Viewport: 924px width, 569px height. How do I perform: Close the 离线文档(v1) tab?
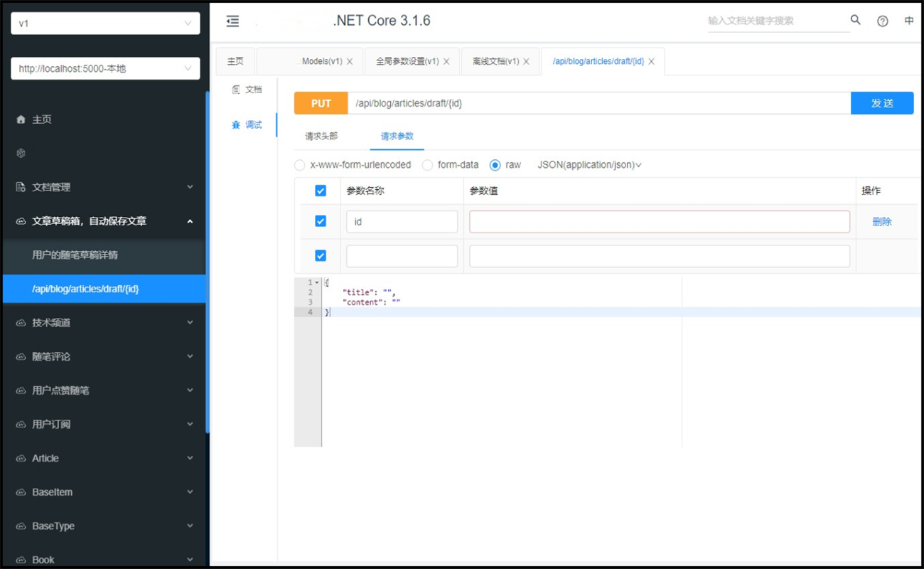point(526,62)
